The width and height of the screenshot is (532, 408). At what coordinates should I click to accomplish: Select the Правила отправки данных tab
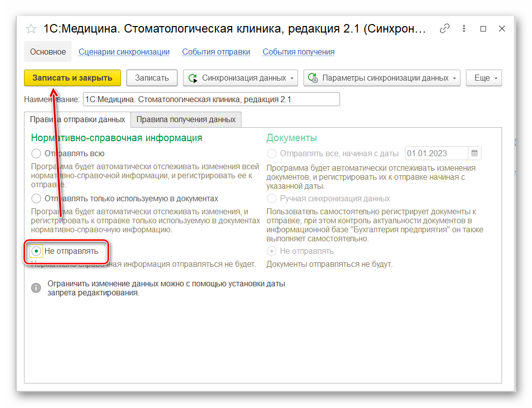click(x=77, y=120)
